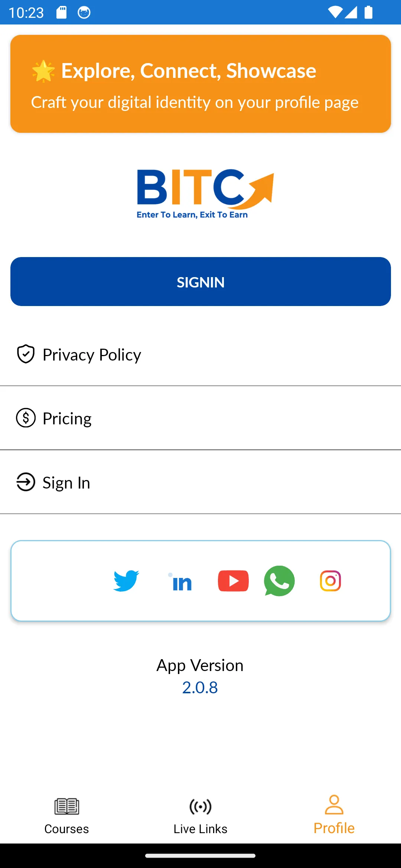Tap the orange Explore, Connect, Showcase banner
The image size is (401, 868).
[x=200, y=84]
